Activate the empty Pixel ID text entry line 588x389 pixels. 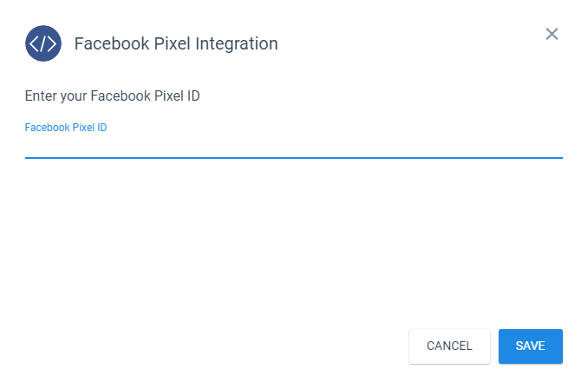[294, 147]
